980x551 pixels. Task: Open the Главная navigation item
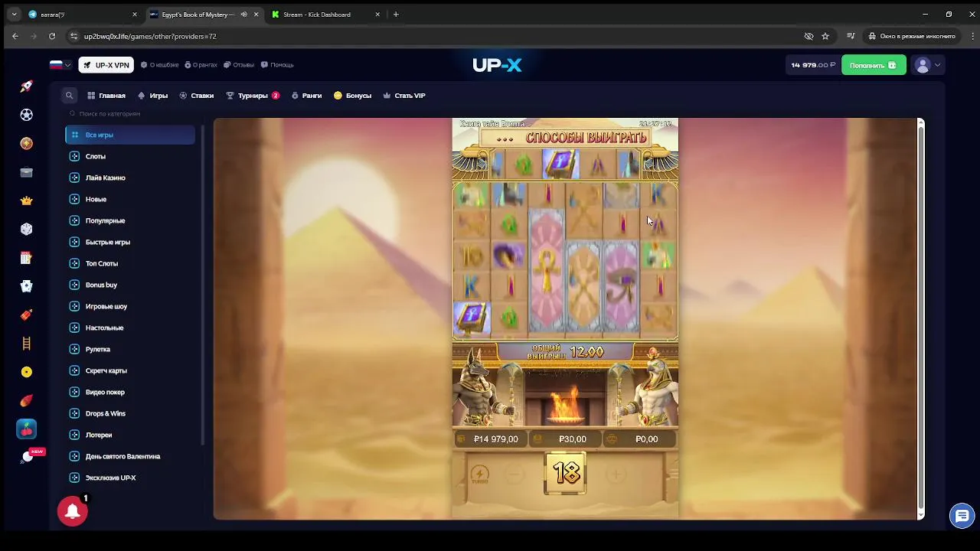click(106, 96)
